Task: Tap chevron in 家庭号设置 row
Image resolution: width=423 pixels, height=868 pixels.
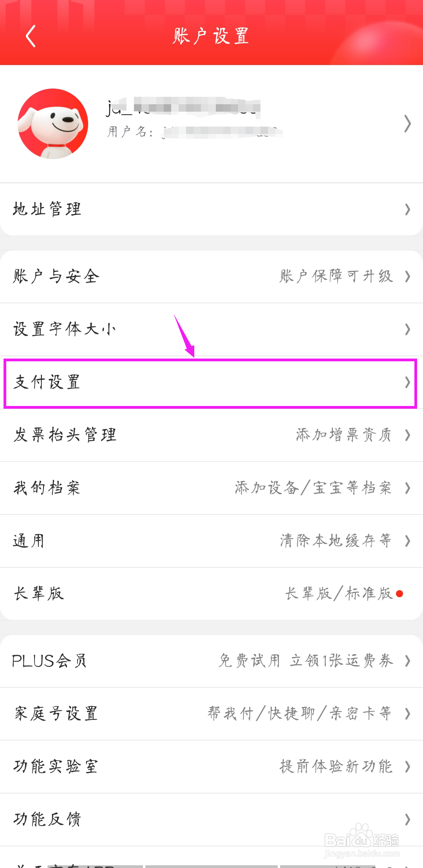Action: (x=407, y=714)
